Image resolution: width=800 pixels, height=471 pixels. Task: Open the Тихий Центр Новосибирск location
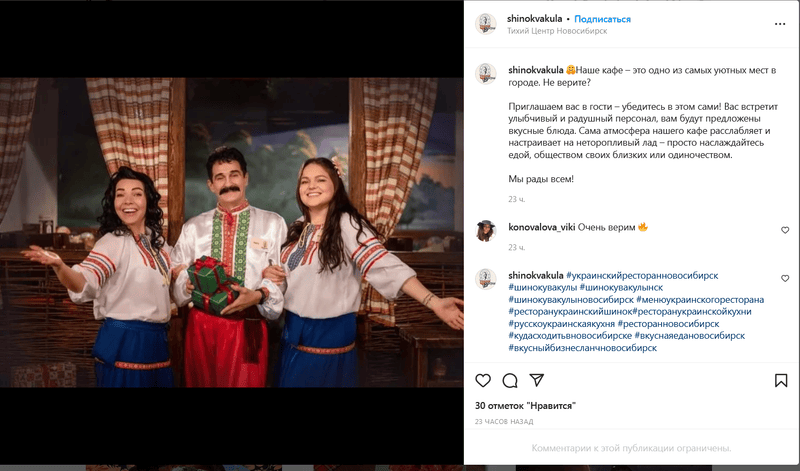point(557,31)
